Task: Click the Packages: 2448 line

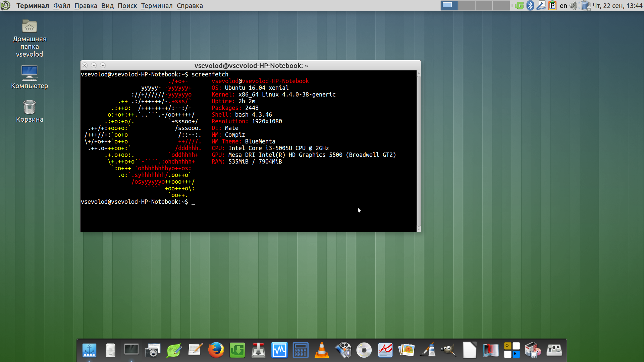Action: pos(235,108)
